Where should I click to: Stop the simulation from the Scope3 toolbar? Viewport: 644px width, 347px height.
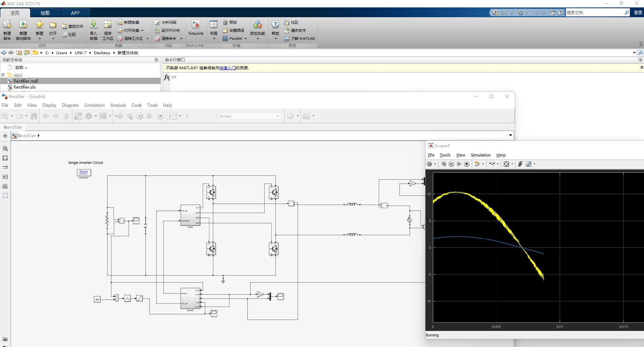tap(467, 164)
